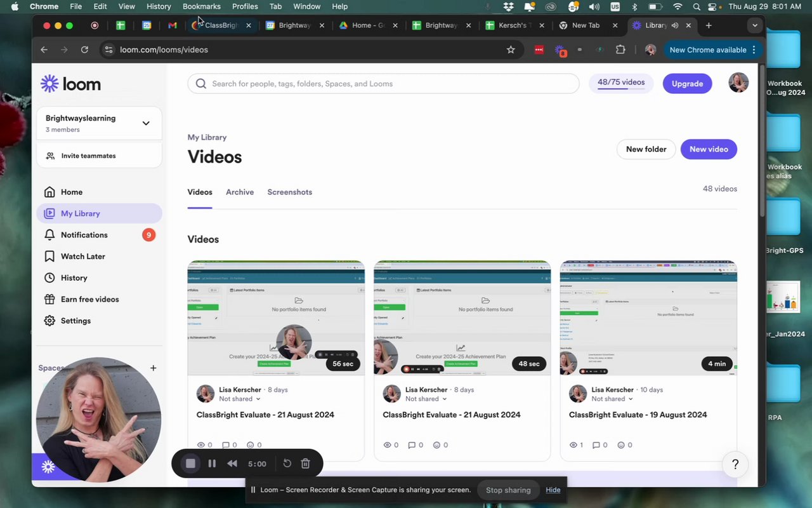Viewport: 812px width, 508px height.
Task: Click reactions emoji icon on 19 August video
Action: 621,445
